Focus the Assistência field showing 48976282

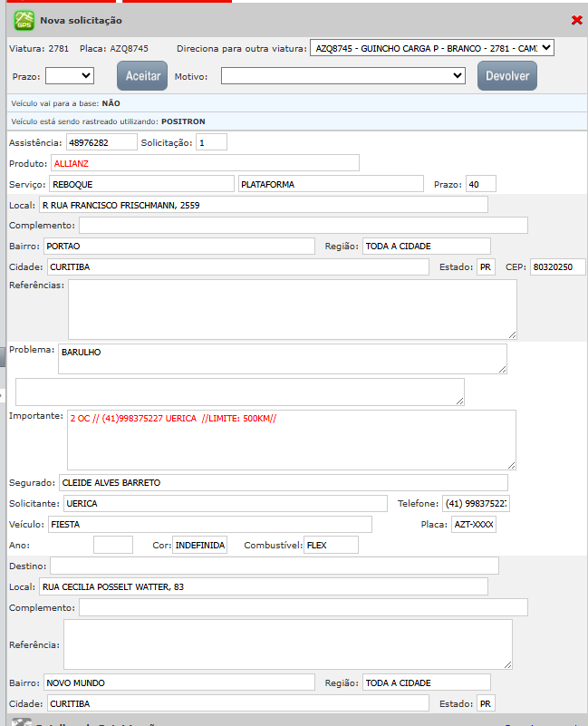tap(101, 142)
